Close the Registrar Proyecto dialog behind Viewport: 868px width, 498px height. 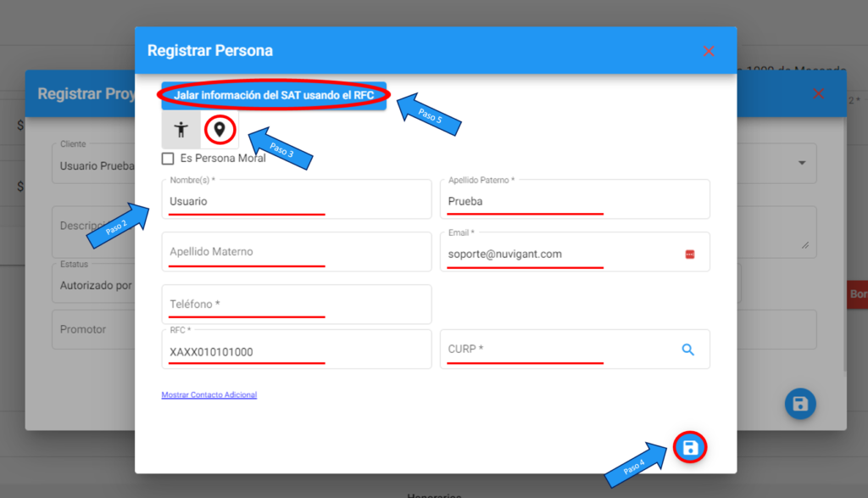[x=818, y=93]
